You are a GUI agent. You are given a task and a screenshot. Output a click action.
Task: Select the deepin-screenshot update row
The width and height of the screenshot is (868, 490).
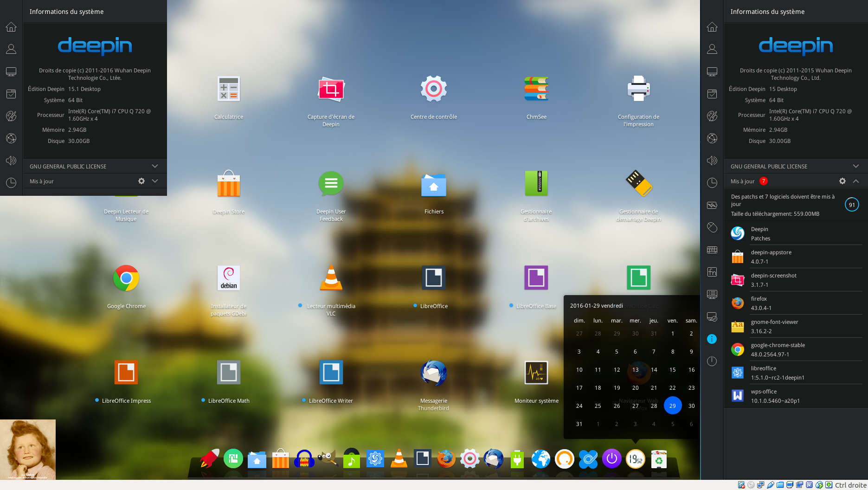(x=796, y=280)
